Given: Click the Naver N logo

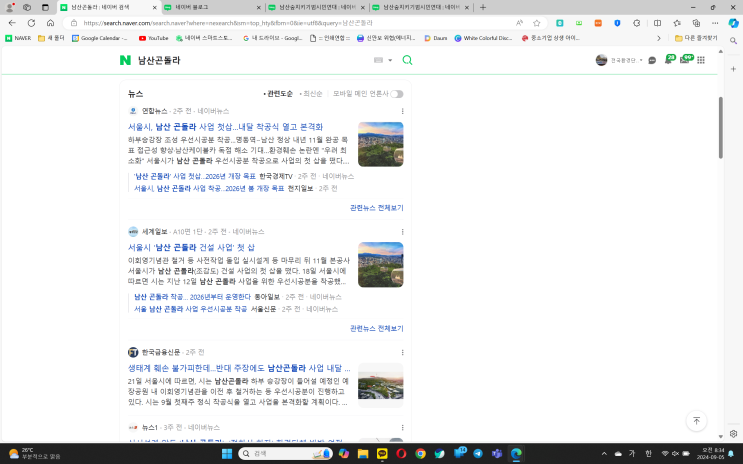Looking at the screenshot, I should 125,60.
